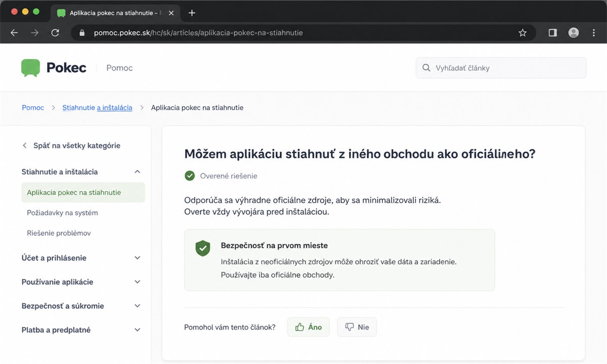The width and height of the screenshot is (607, 364).
Task: Vote Nie for article helpfulness
Action: tap(357, 327)
